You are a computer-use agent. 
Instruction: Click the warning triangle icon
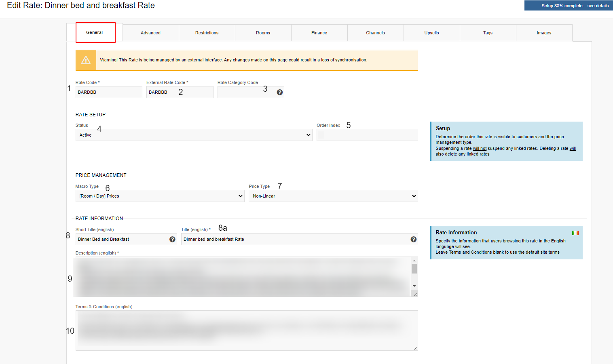pos(86,60)
